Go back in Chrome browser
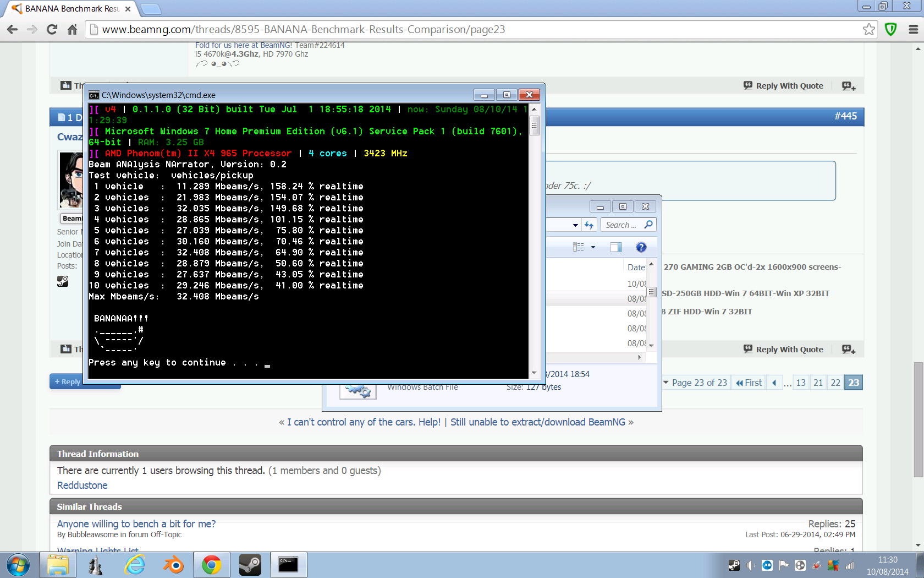Image resolution: width=924 pixels, height=578 pixels. [x=12, y=29]
